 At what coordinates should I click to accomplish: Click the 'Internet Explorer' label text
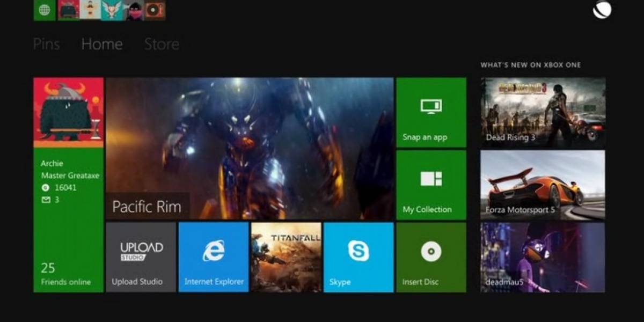click(x=214, y=282)
